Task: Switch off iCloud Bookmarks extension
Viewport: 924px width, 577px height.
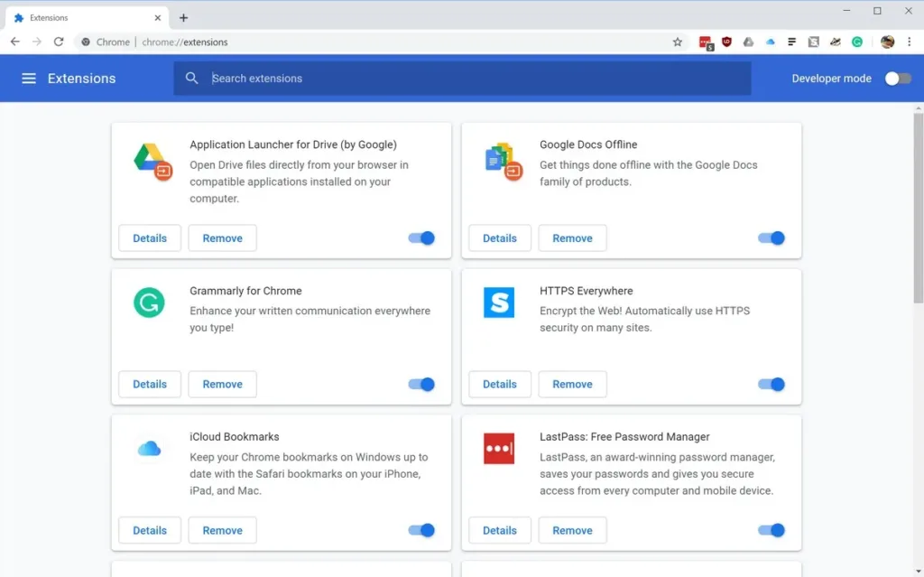Action: coord(421,530)
